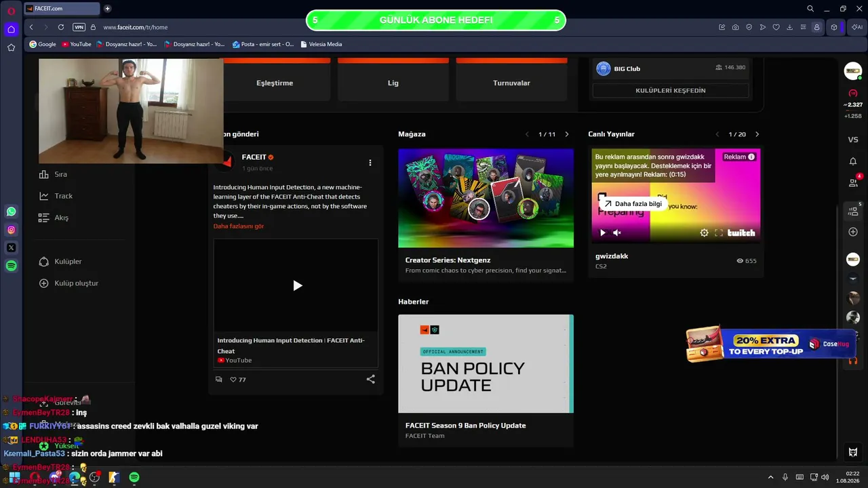Expand hidden system tray icons
Image resolution: width=868 pixels, height=488 pixels.
pos(770,477)
